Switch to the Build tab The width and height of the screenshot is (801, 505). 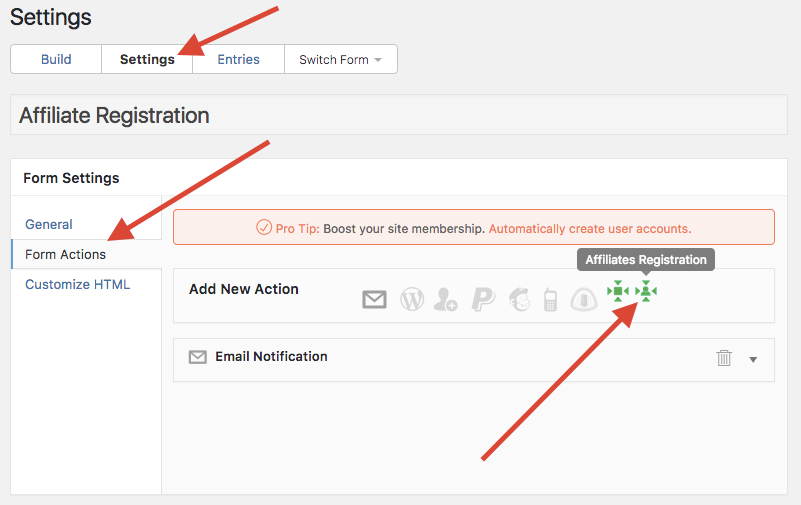coord(56,59)
